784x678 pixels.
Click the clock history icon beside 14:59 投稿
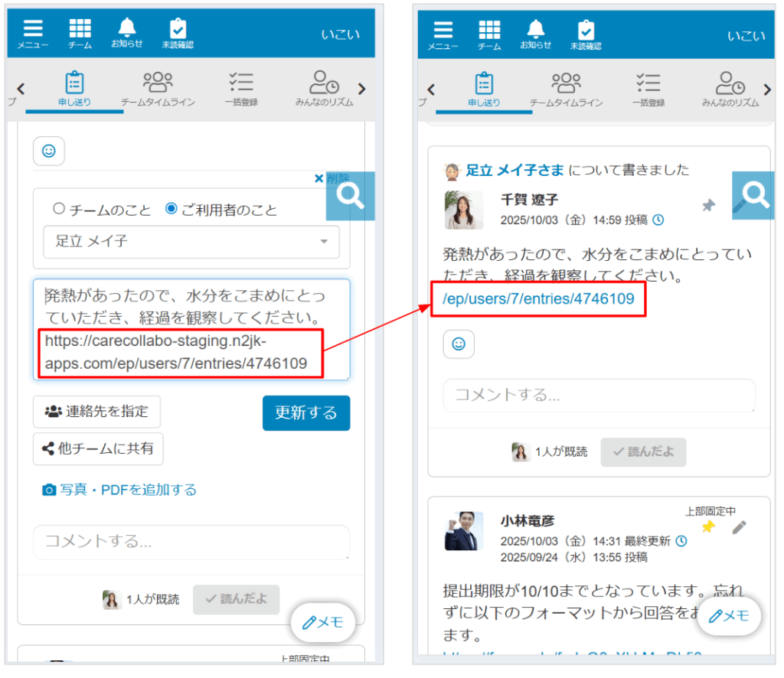point(658,220)
